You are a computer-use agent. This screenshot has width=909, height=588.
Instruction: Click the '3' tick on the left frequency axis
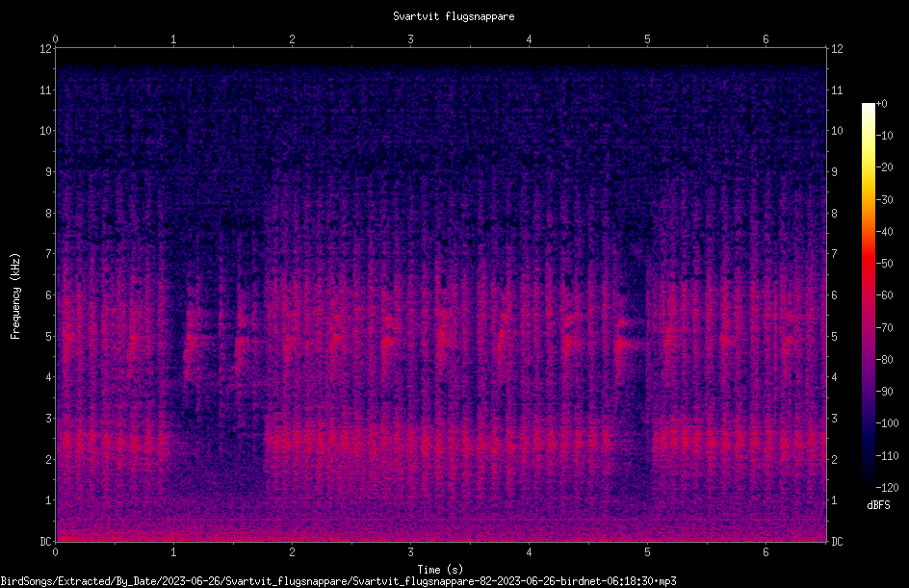coord(49,419)
